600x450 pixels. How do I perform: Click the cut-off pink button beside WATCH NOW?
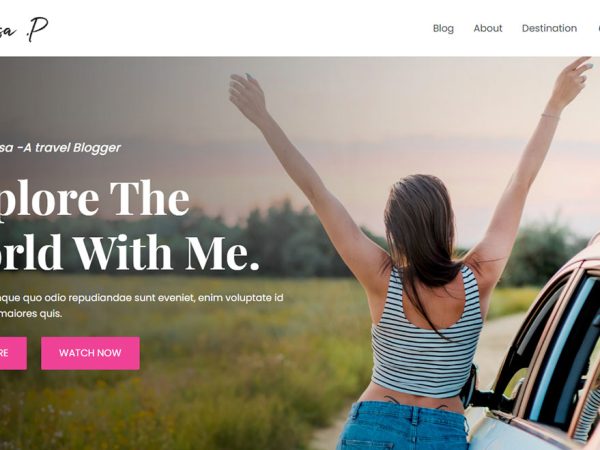pos(13,353)
